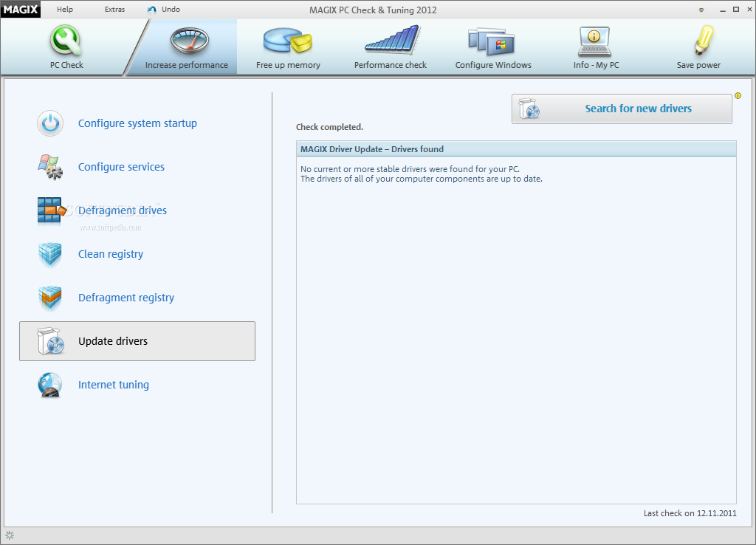Switch to the Performance check tab label

(390, 65)
